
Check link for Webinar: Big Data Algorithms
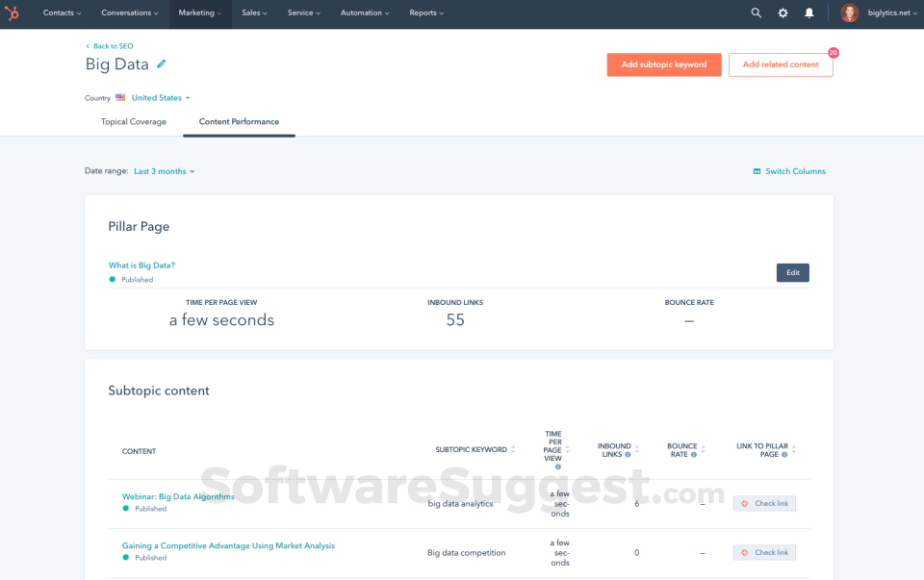click(764, 503)
